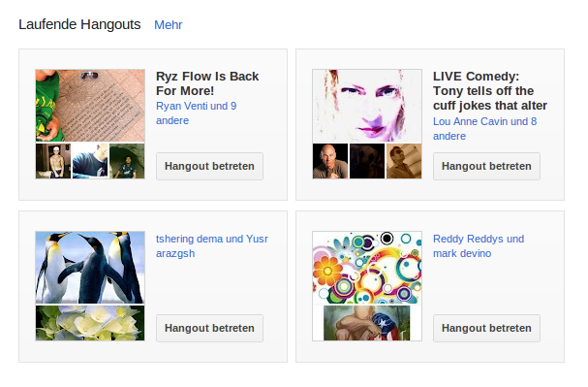Click Hangout betreten for tshering dema
Screen dimensions: 588x387
(209, 328)
